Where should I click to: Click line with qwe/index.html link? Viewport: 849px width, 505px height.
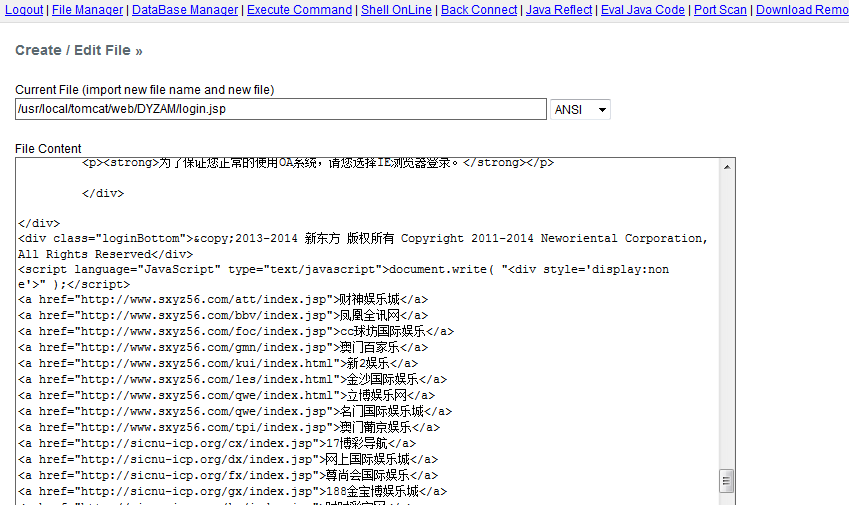click(226, 396)
